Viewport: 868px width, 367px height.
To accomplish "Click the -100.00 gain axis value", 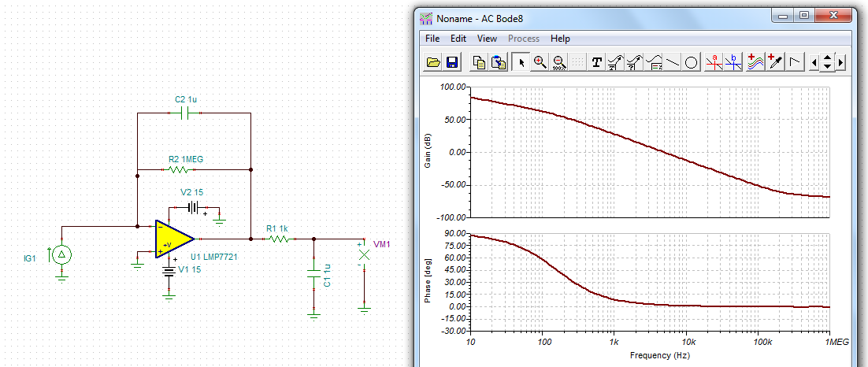I will click(451, 217).
